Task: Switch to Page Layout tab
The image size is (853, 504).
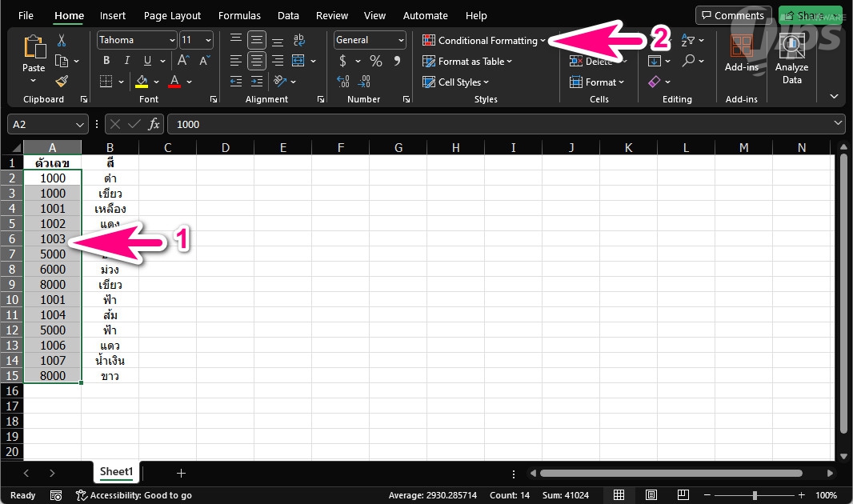Action: pyautogui.click(x=172, y=15)
